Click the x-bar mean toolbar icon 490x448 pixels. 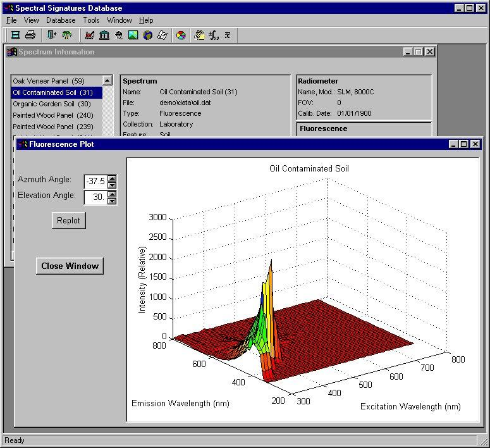click(x=228, y=35)
